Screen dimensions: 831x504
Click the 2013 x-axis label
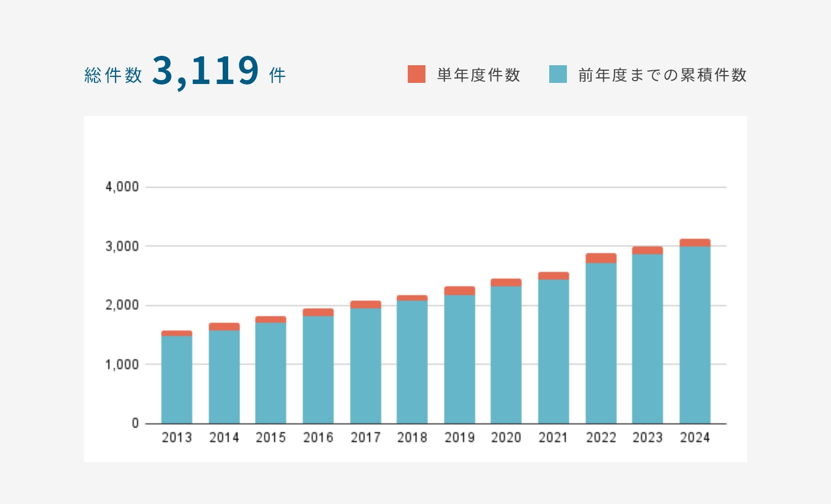click(x=177, y=438)
